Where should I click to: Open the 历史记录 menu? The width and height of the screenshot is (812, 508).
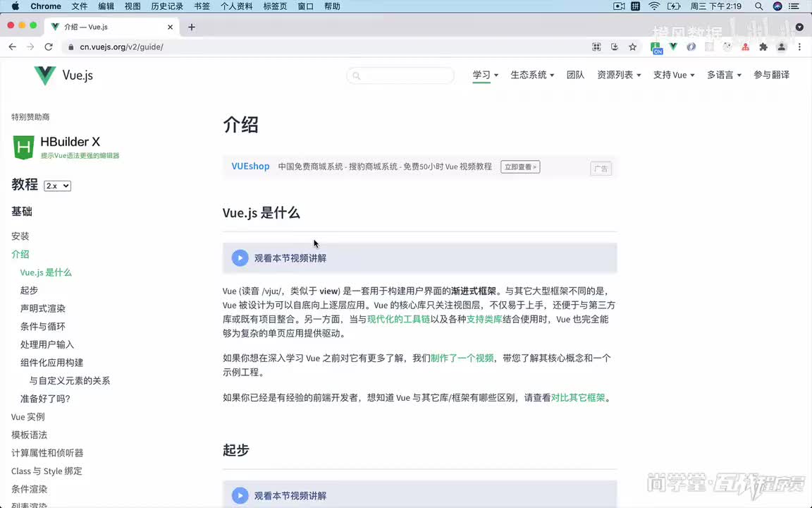[x=167, y=6]
